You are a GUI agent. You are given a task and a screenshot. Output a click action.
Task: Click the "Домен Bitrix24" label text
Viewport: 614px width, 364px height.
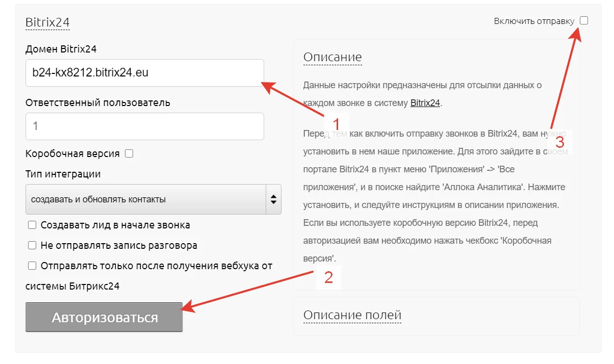[x=61, y=49]
